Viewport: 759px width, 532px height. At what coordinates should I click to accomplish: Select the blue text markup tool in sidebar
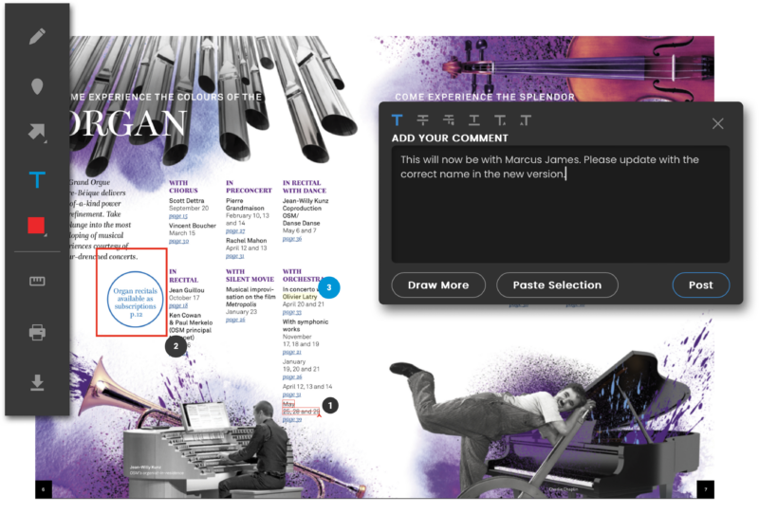[37, 180]
